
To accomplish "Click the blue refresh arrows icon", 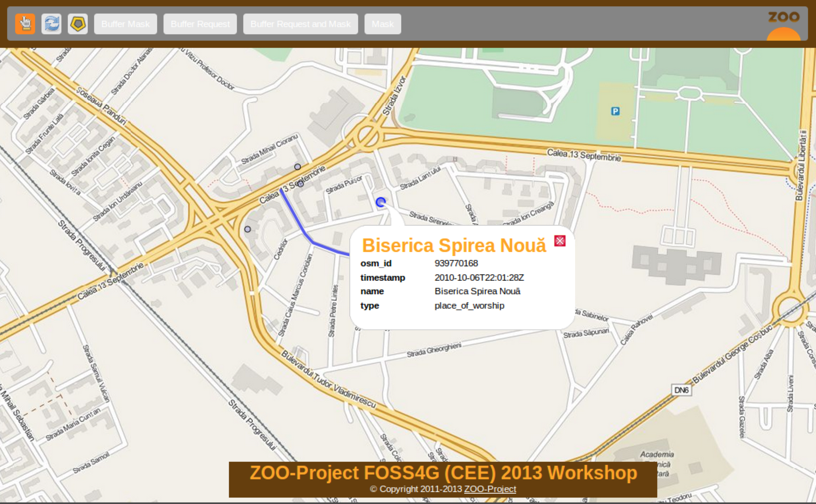I will point(51,24).
